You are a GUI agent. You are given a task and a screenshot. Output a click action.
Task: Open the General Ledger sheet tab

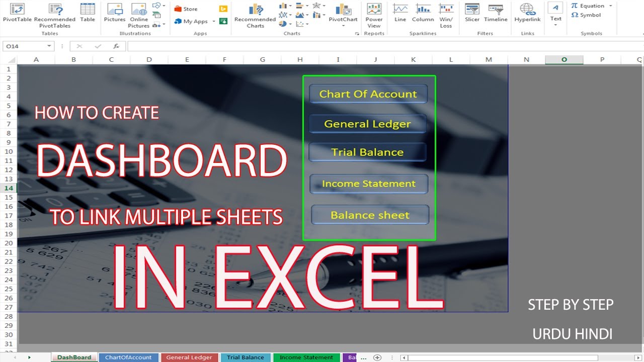click(189, 357)
